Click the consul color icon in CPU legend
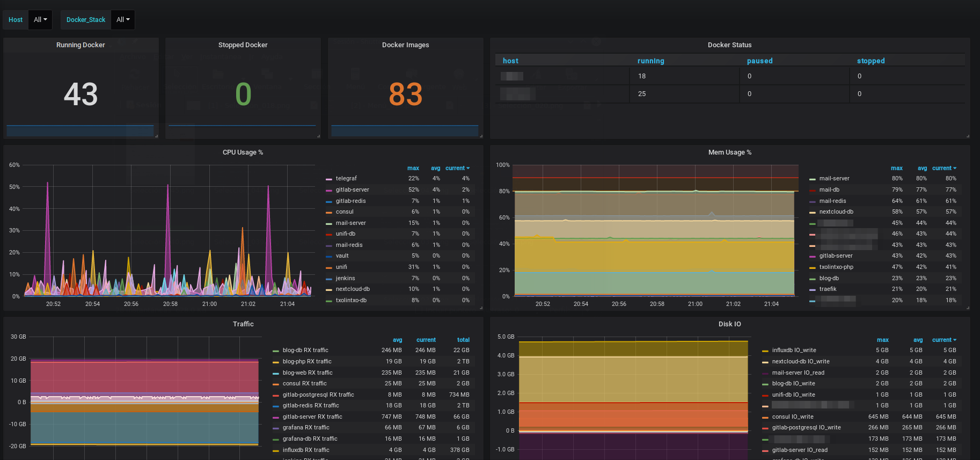Screen dimensions: 980x460 (x=328, y=212)
